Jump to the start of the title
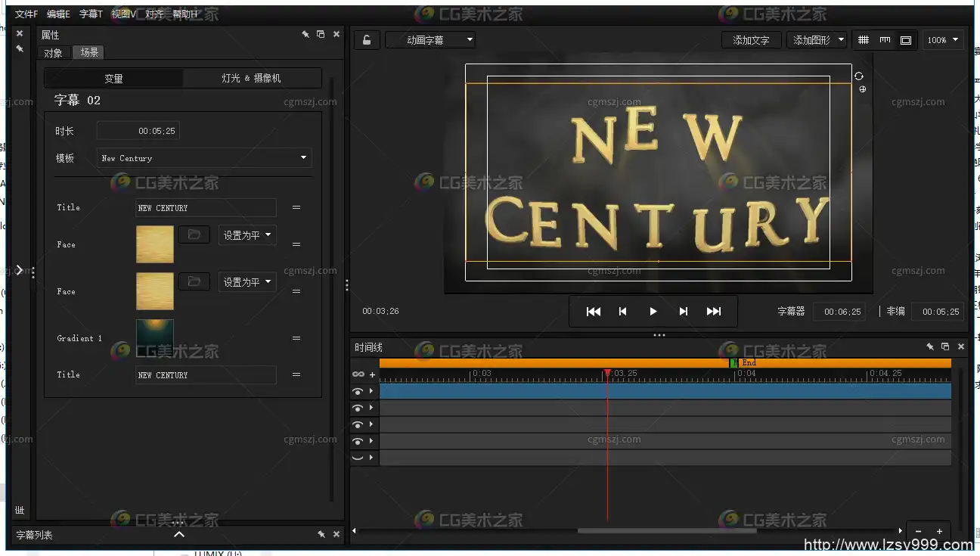 594,312
